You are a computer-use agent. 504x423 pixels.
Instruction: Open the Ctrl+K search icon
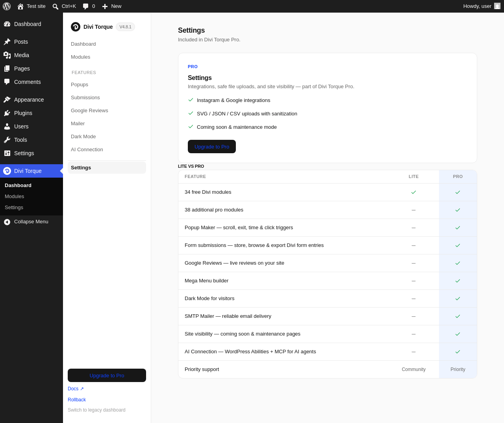click(x=56, y=6)
